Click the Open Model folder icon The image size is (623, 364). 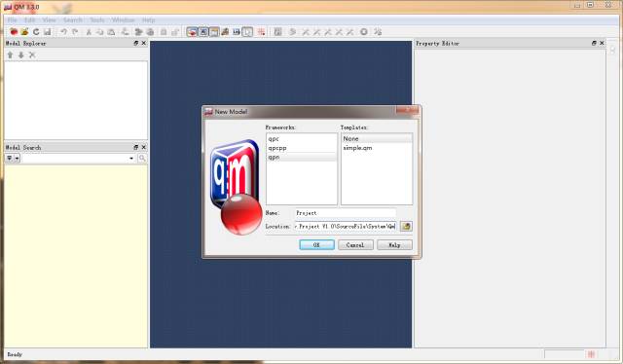pos(24,32)
